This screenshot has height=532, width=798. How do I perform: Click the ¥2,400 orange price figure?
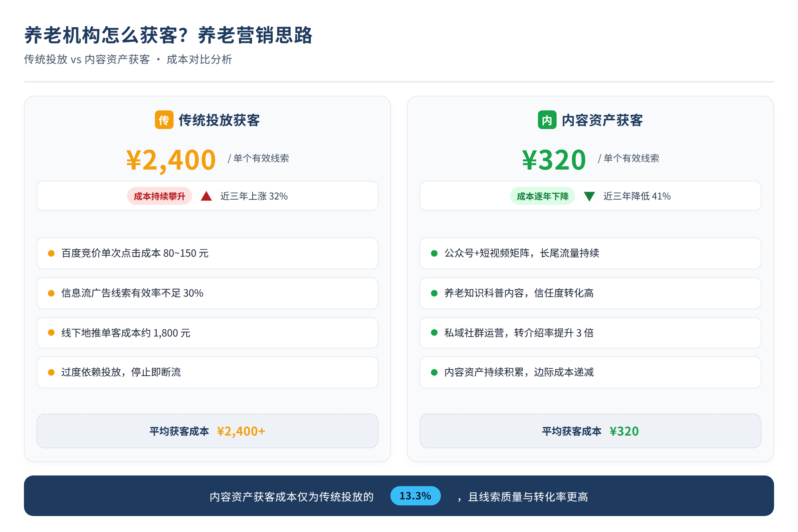tap(171, 160)
